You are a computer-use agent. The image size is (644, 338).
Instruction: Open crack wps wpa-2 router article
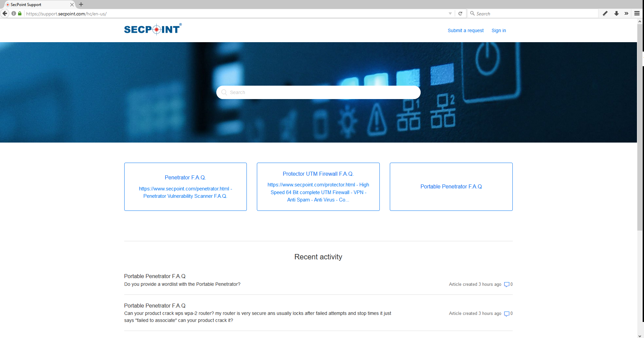(258, 317)
